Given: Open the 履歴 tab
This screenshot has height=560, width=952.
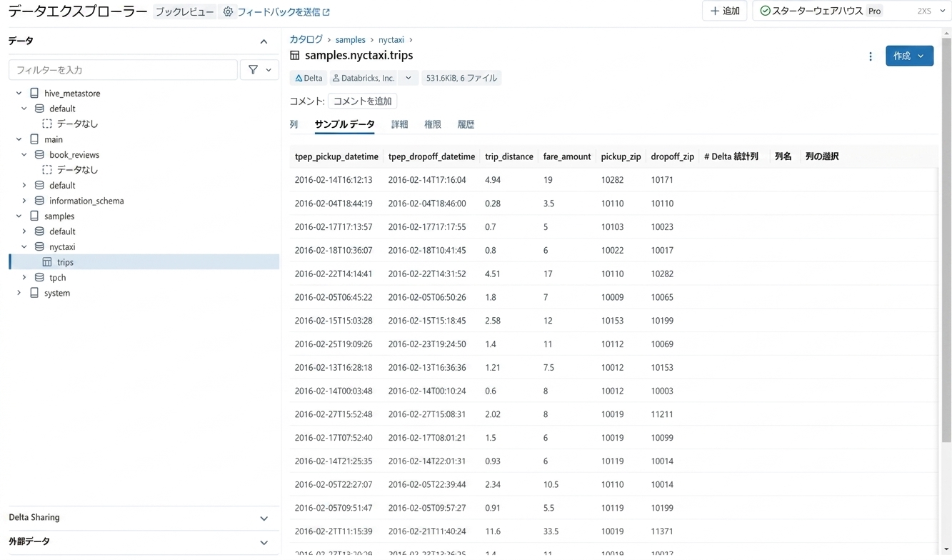Looking at the screenshot, I should point(466,124).
